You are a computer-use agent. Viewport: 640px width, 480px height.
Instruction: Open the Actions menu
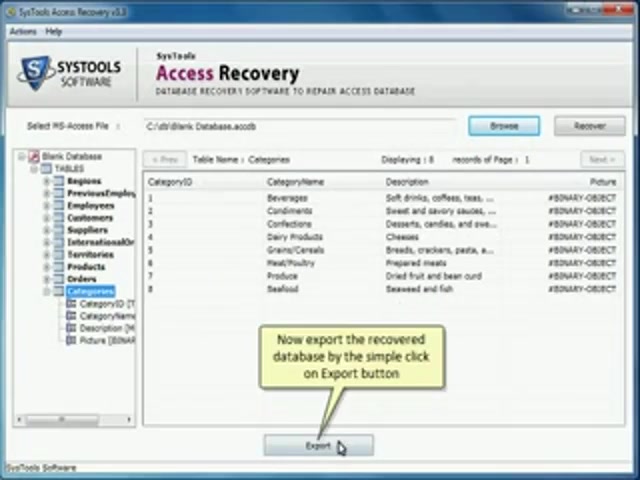22,32
